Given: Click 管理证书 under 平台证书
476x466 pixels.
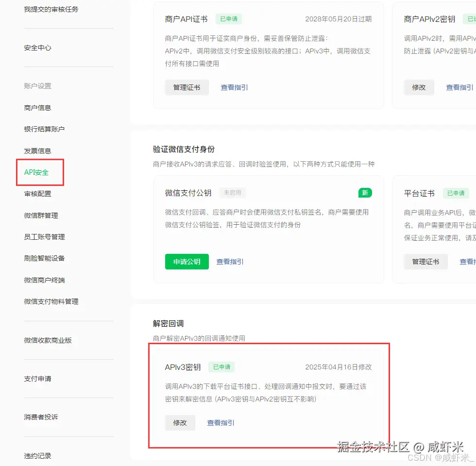Looking at the screenshot, I should (425, 261).
